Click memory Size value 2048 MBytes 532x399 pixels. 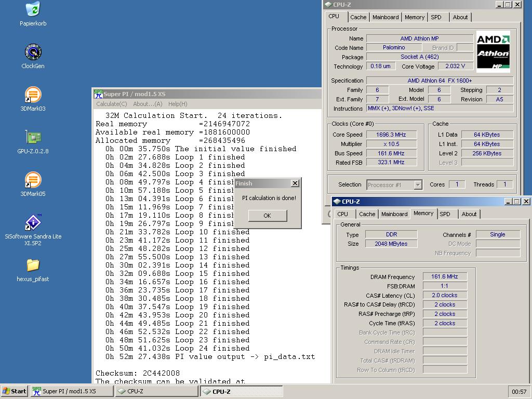391,244
